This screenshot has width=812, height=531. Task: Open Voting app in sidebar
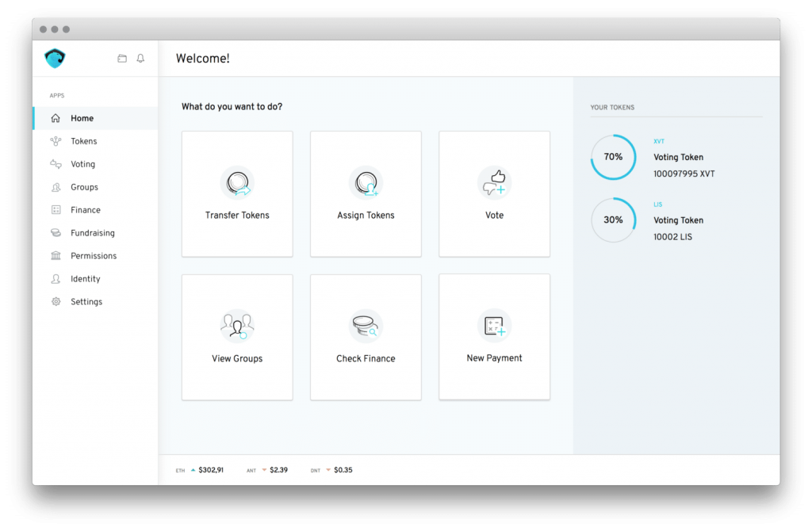pos(82,164)
